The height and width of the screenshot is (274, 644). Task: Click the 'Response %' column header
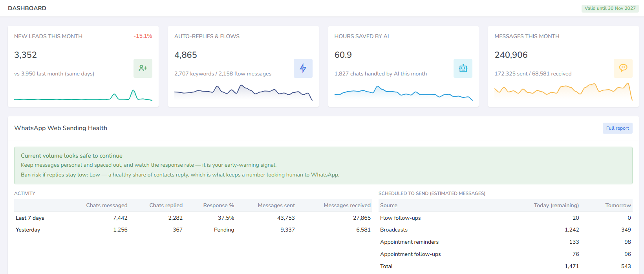pos(219,205)
